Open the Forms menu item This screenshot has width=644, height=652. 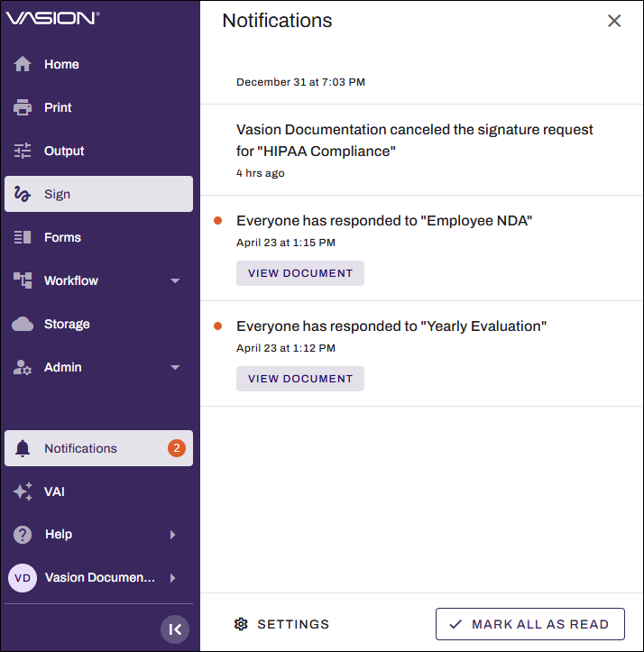(98, 237)
